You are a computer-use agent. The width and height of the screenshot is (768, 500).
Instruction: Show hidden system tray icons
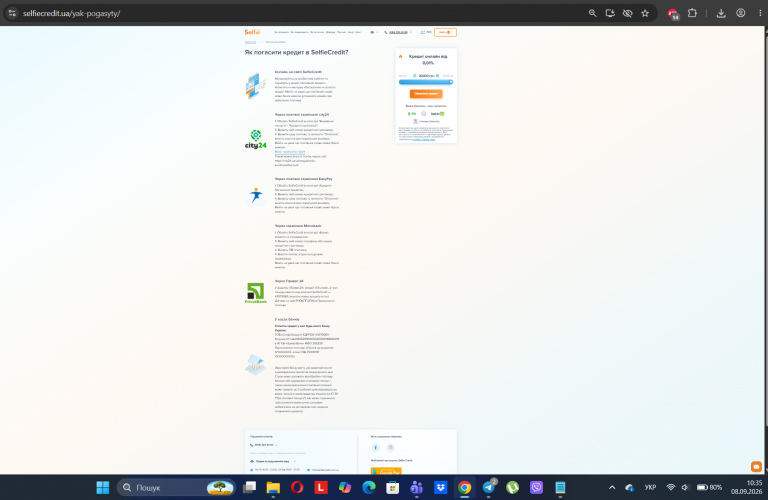[612, 487]
